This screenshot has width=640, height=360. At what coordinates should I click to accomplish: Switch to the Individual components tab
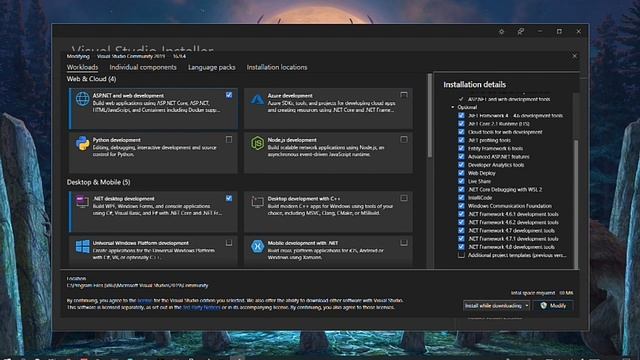(x=143, y=67)
